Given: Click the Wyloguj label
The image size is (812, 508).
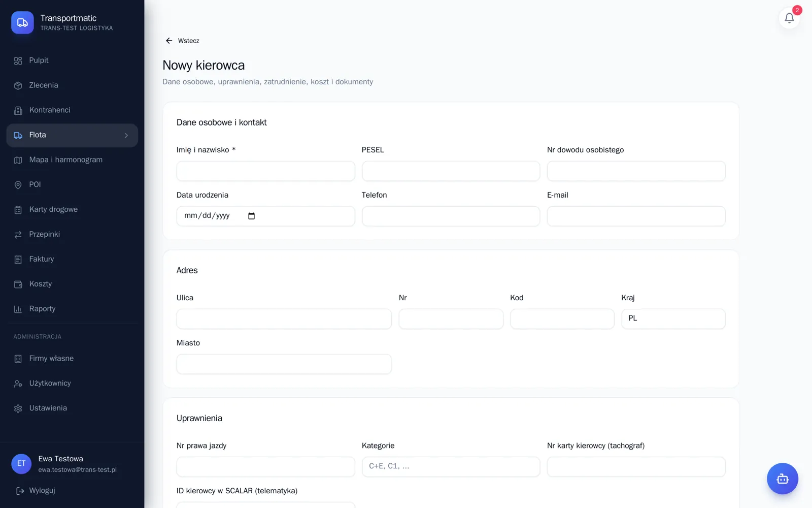Looking at the screenshot, I should coord(42,491).
